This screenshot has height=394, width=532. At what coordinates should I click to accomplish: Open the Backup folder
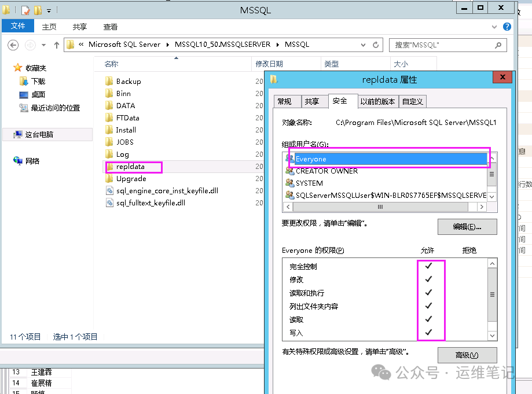pyautogui.click(x=128, y=82)
